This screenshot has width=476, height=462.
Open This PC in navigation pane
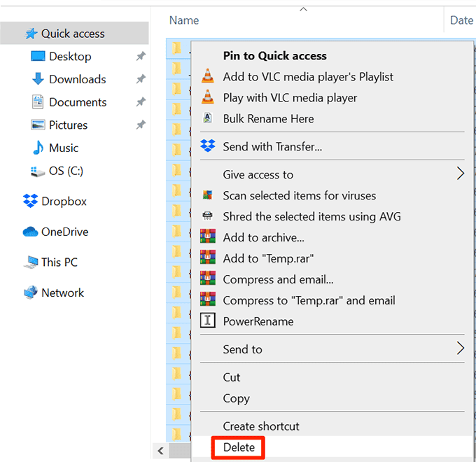coord(59,262)
